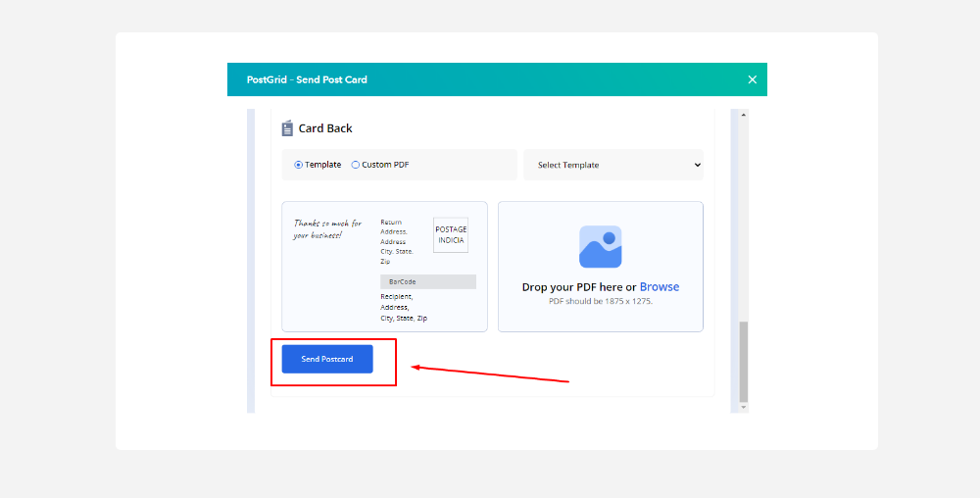Close the PostGrid Send Post Card dialog
The image size is (980, 498).
coord(752,79)
